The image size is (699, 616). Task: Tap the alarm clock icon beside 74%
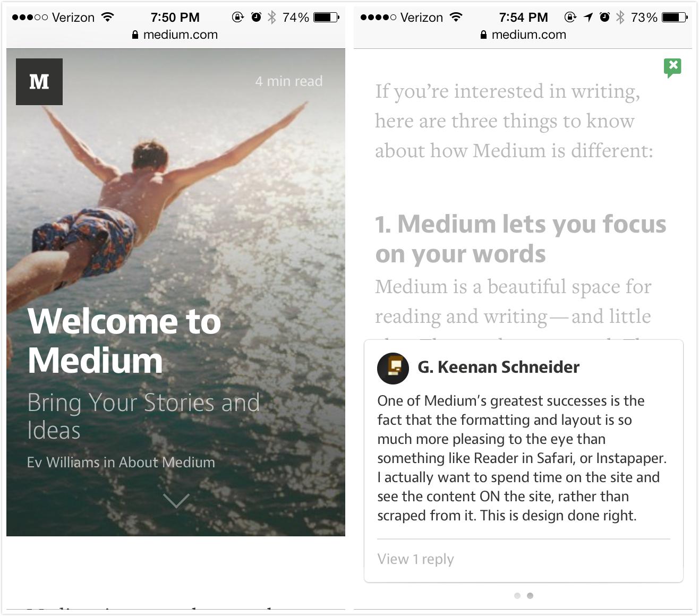256,17
